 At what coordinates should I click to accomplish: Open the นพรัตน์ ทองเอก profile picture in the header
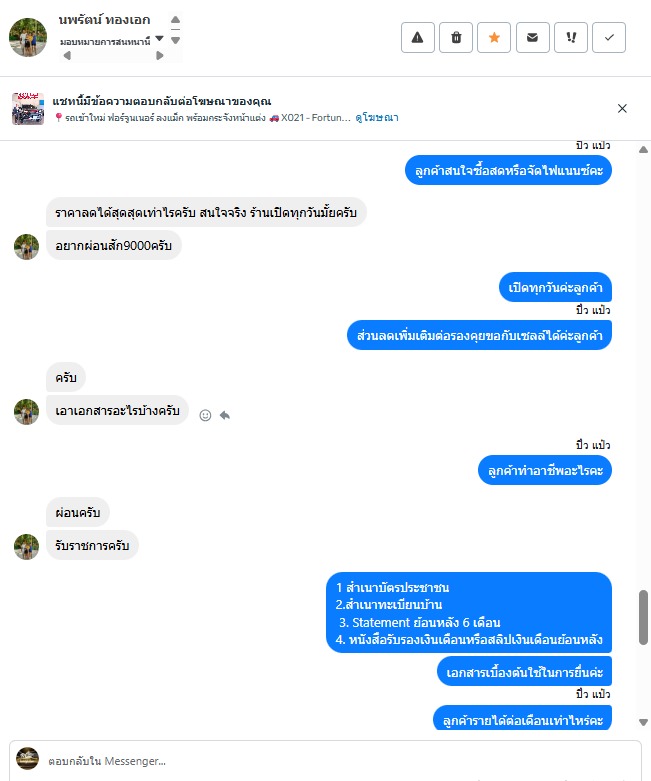pos(28,37)
